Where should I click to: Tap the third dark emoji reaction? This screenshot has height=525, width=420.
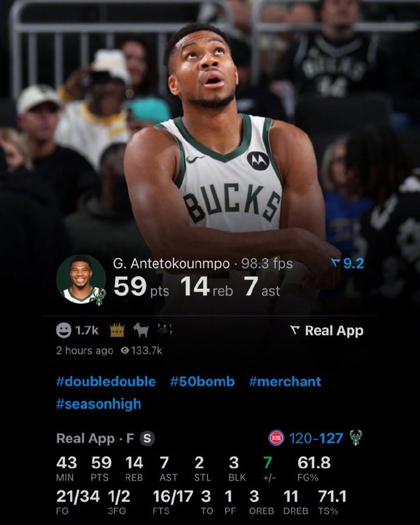[165, 330]
